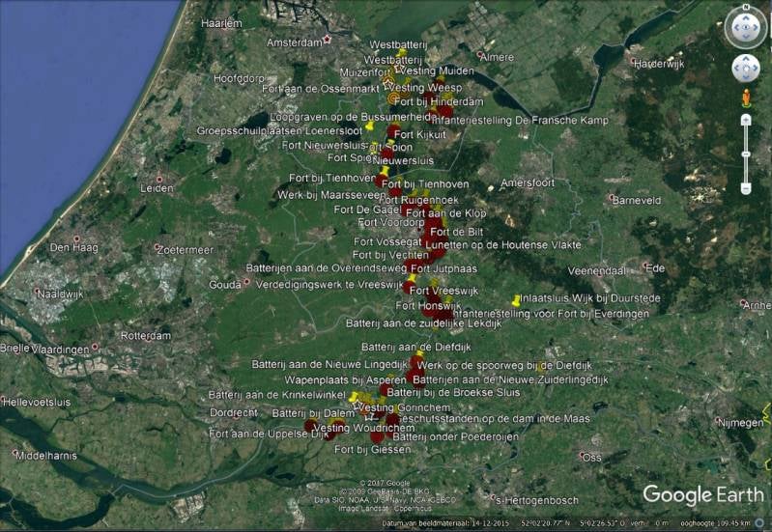772x532 pixels.
Task: Click the Fort bij Giessen label
Action: tap(372, 449)
